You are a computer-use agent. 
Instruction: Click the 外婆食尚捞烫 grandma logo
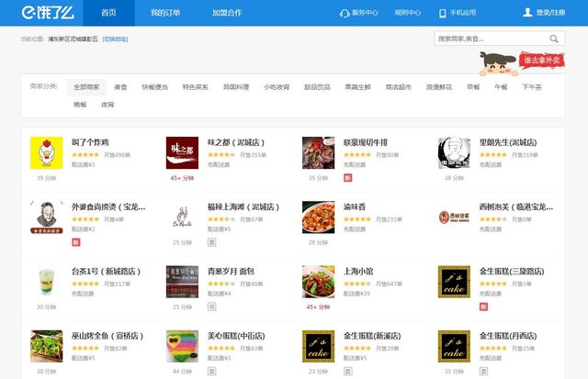pos(47,217)
